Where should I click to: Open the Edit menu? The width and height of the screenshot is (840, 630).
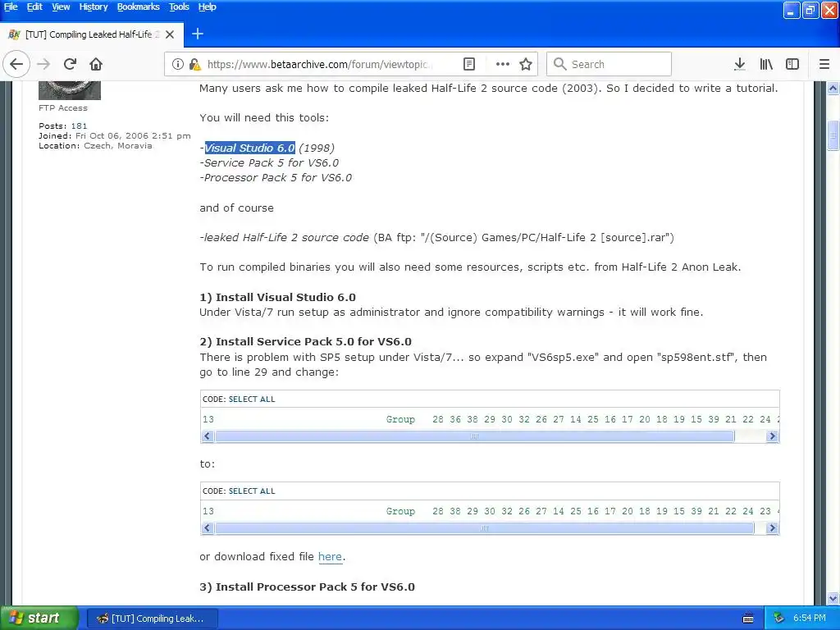click(x=34, y=7)
